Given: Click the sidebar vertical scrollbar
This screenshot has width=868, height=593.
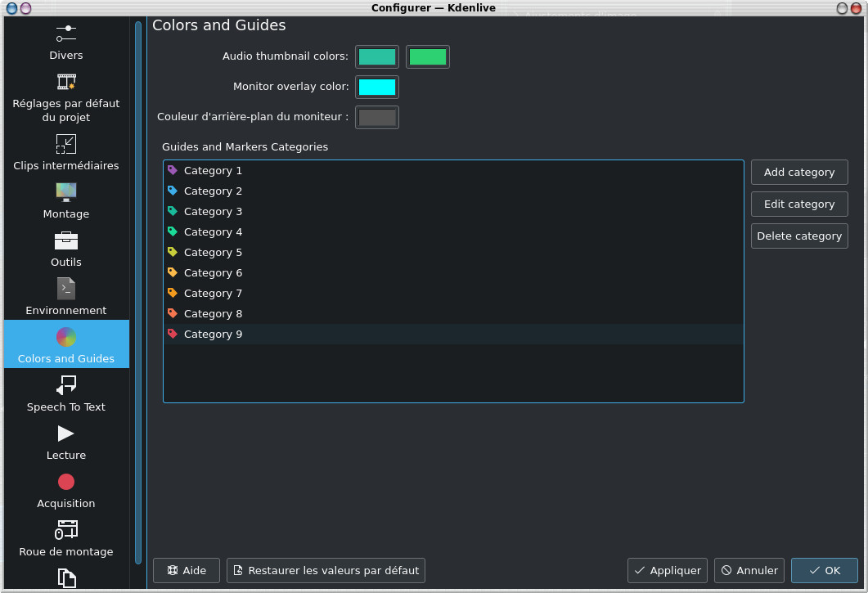Looking at the screenshot, I should [x=137, y=292].
